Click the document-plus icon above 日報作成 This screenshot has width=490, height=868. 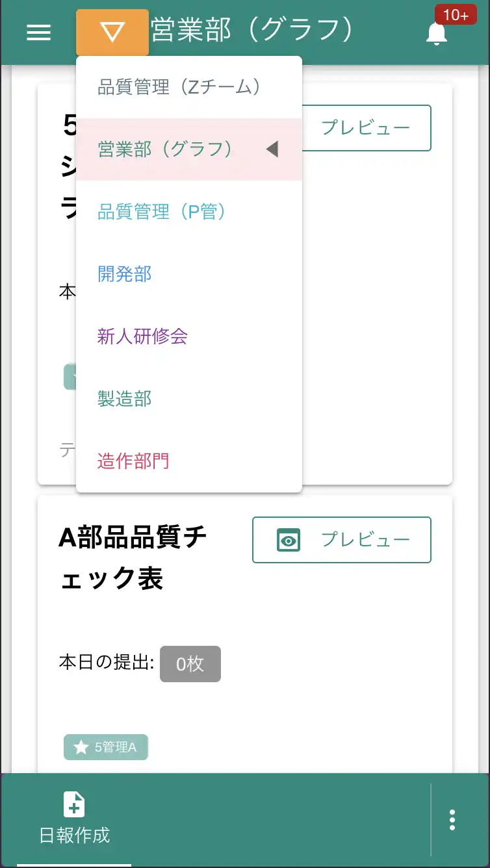click(73, 804)
